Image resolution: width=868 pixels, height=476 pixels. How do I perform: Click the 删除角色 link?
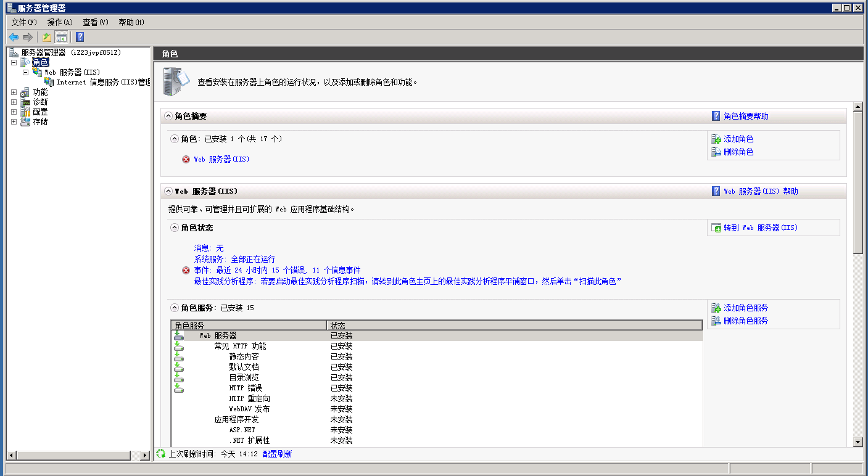(x=738, y=152)
